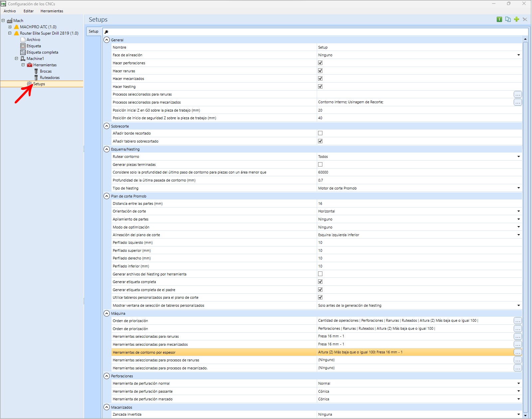
Task: Click the scrollbar down arrow
Action: [x=525, y=415]
